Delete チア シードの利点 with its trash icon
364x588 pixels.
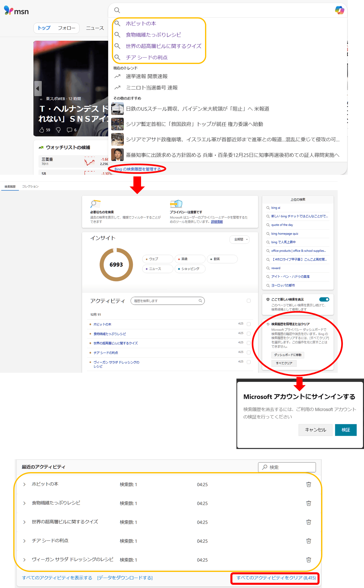point(309,541)
